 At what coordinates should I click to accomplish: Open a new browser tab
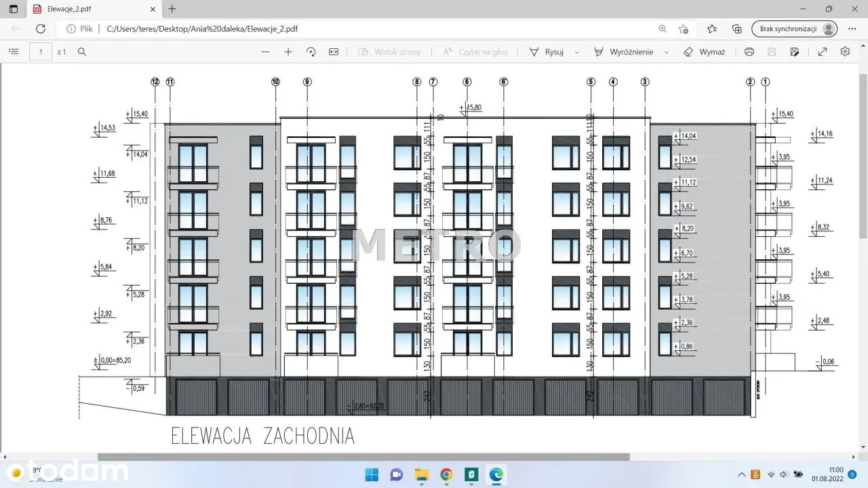tap(172, 10)
